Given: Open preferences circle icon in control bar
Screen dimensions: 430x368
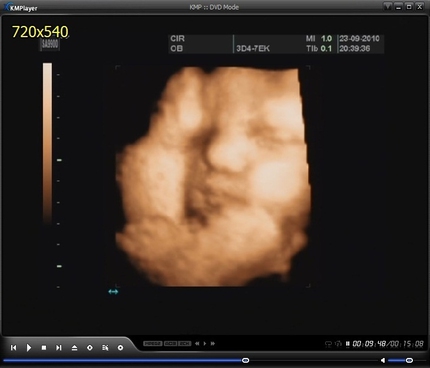Looking at the screenshot, I should (x=120, y=348).
